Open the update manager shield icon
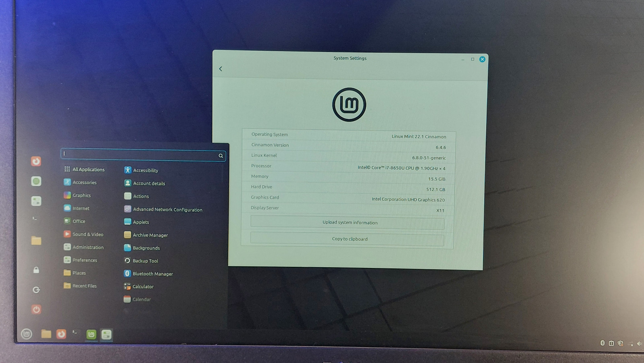Screen dimensions: 644x363 [x=620, y=343]
